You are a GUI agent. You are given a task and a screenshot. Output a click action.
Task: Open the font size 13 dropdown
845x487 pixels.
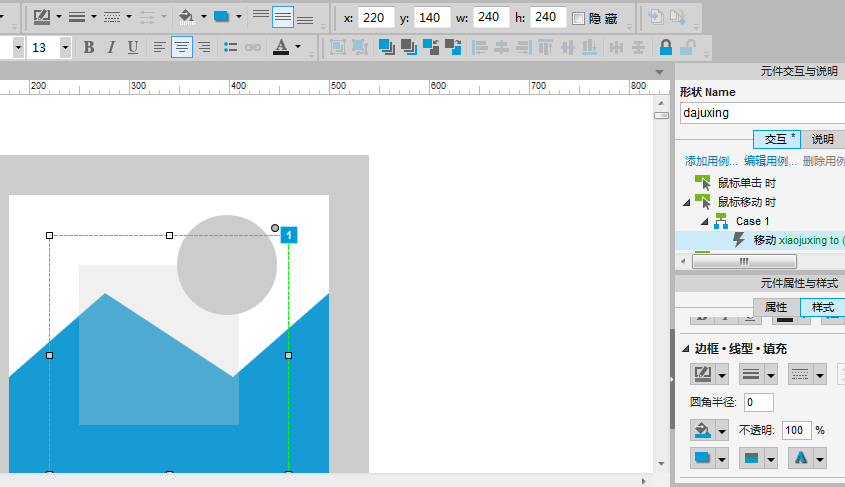click(x=65, y=47)
